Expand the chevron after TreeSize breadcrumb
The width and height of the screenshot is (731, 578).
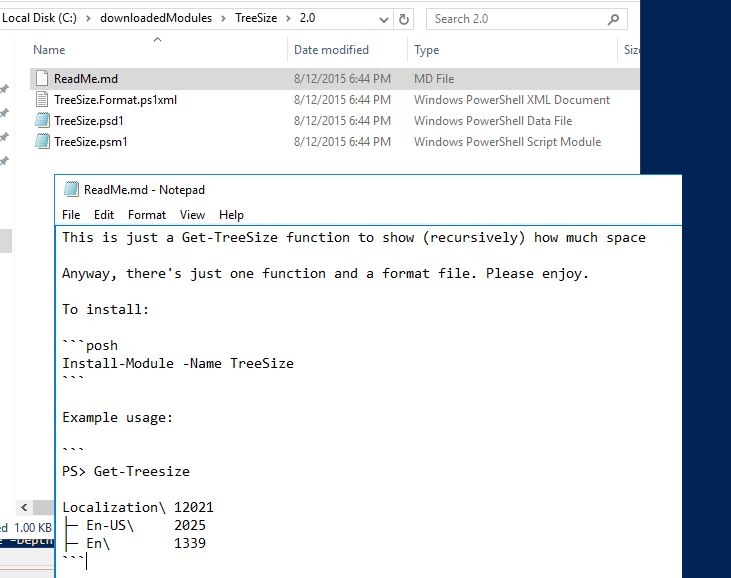pos(289,19)
